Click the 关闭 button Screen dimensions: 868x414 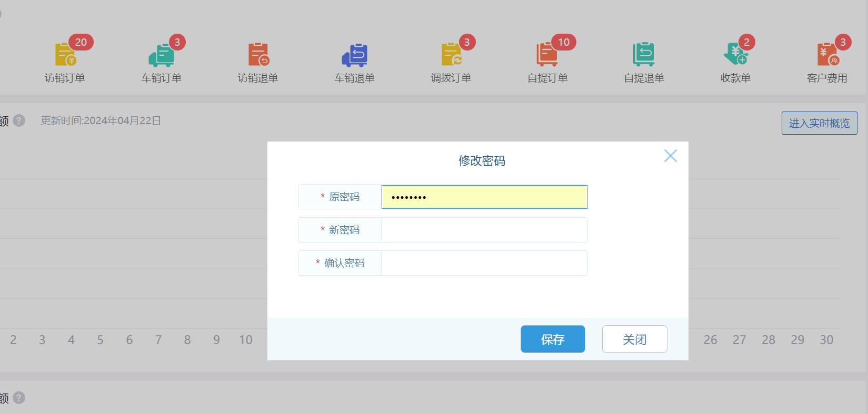tap(634, 339)
